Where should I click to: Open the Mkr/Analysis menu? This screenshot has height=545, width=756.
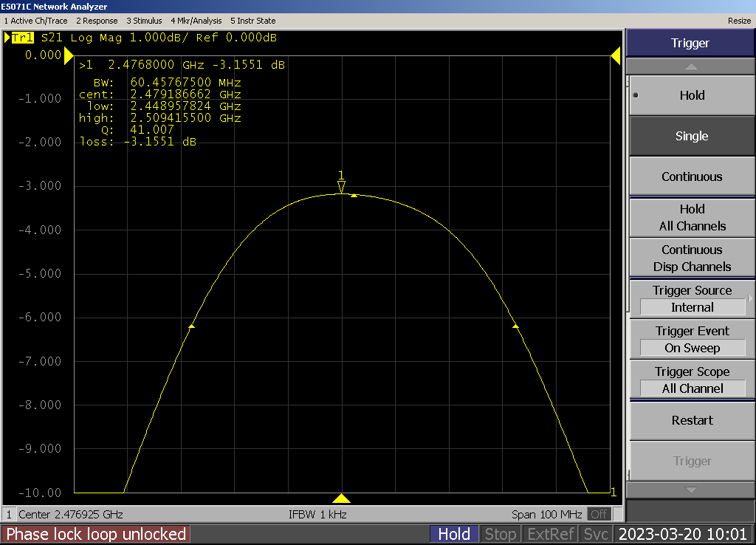[x=196, y=21]
